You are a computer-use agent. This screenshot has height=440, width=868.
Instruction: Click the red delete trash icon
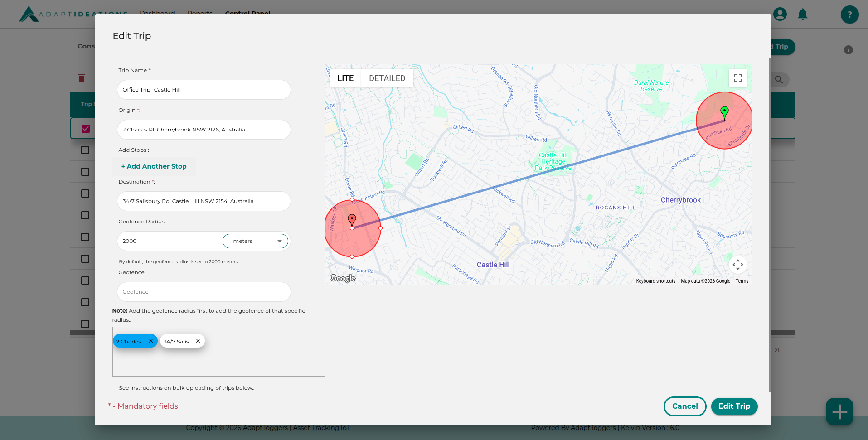tap(82, 78)
